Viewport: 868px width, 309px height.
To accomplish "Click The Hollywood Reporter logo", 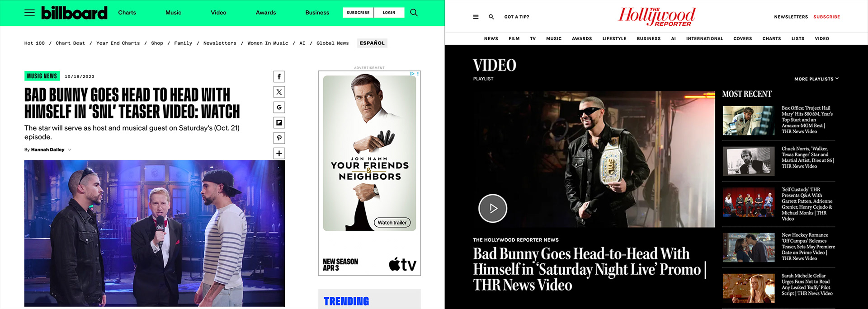I will coord(656,16).
